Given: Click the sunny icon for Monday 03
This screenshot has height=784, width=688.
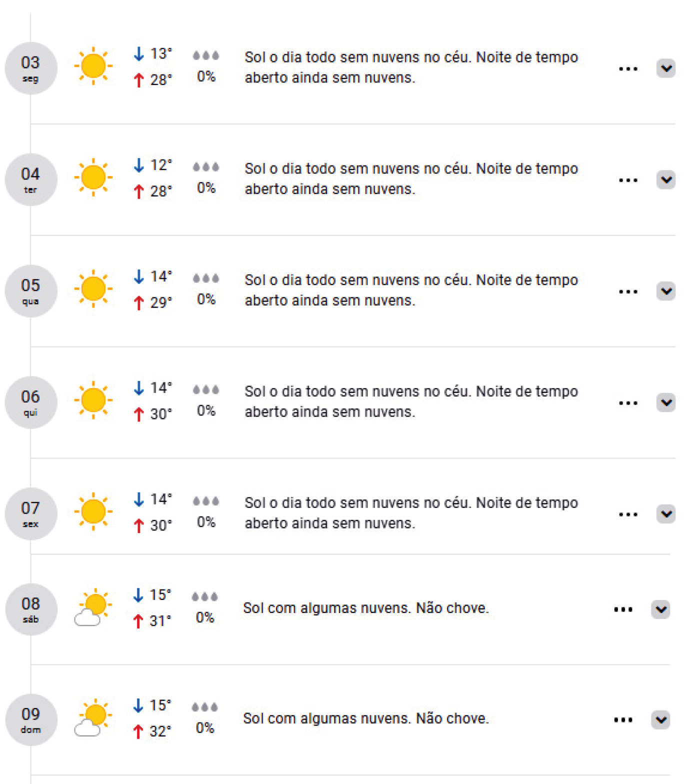Looking at the screenshot, I should pos(93,66).
